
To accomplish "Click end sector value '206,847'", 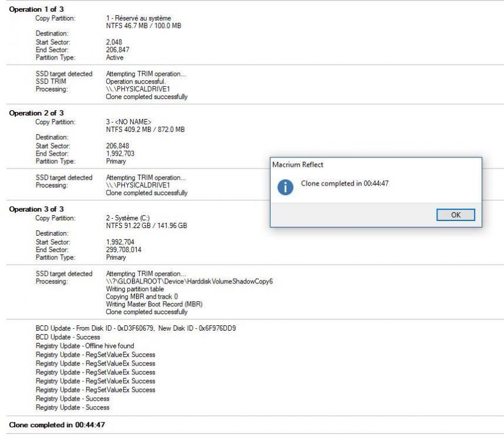I will coord(118,50).
